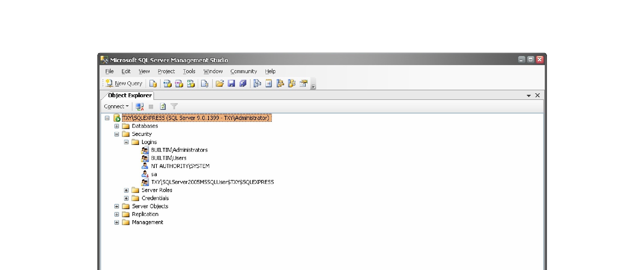
Task: Collapse the TXY\SQLEXPRESS server node
Action: pos(107,118)
